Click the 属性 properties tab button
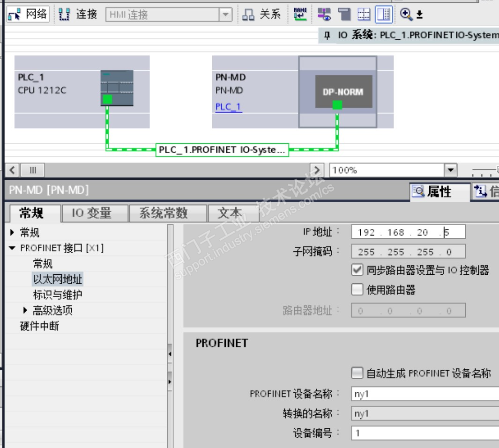This screenshot has width=499, height=448. point(439,192)
